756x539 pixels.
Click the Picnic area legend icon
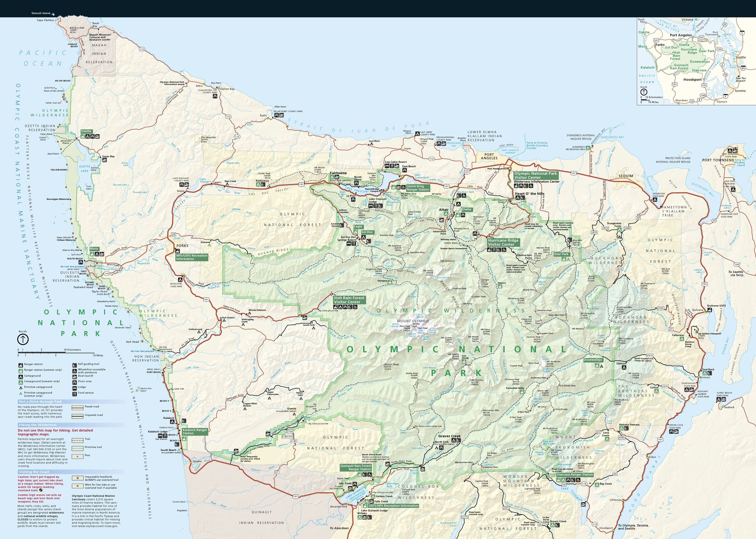point(74,382)
